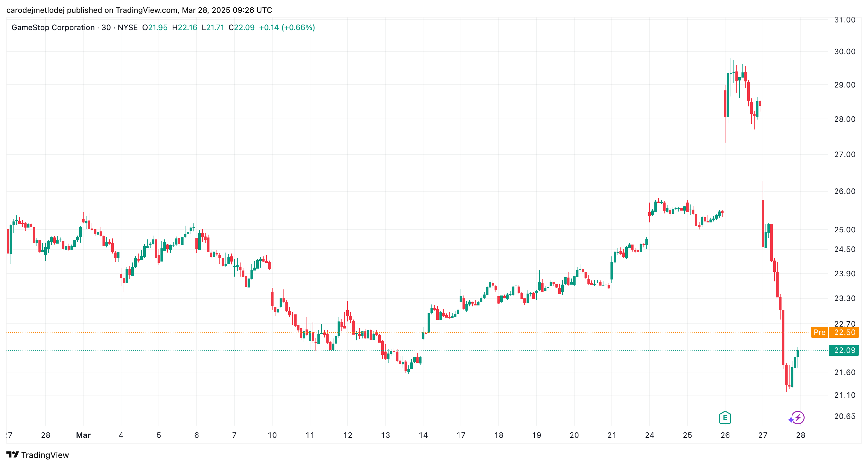Click date 24 on the time axis

[650, 435]
